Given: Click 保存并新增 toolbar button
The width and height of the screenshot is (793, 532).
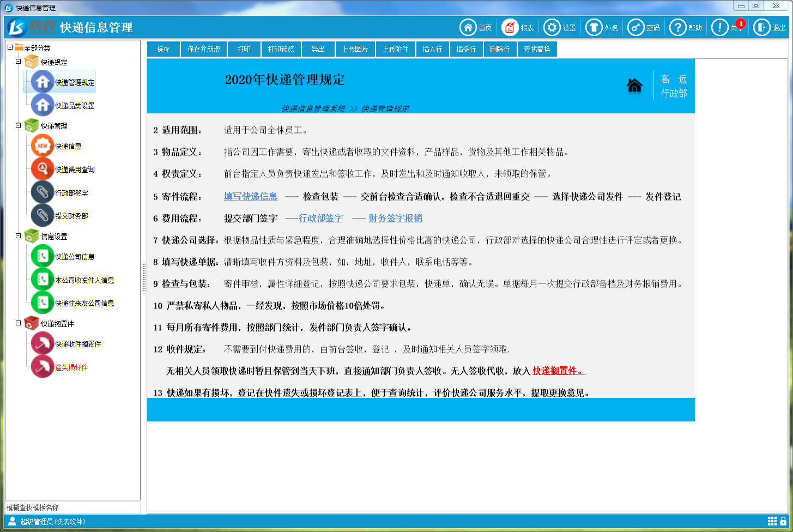Looking at the screenshot, I should click(204, 49).
